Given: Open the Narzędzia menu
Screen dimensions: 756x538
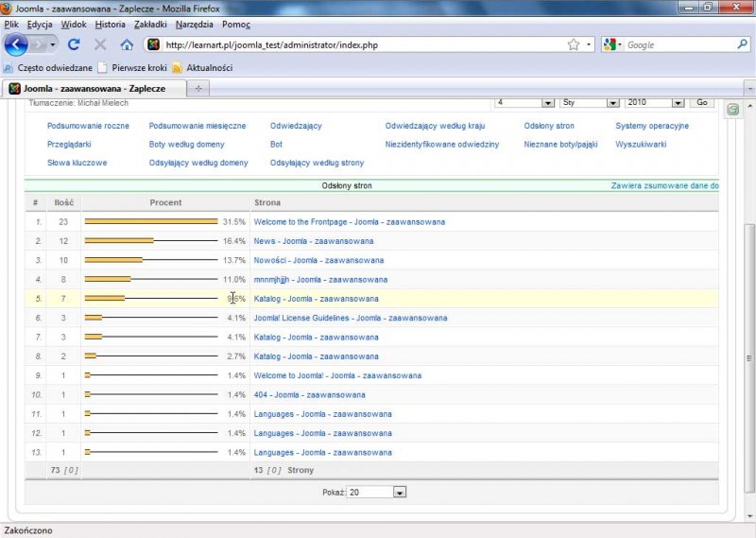Looking at the screenshot, I should tap(195, 24).
